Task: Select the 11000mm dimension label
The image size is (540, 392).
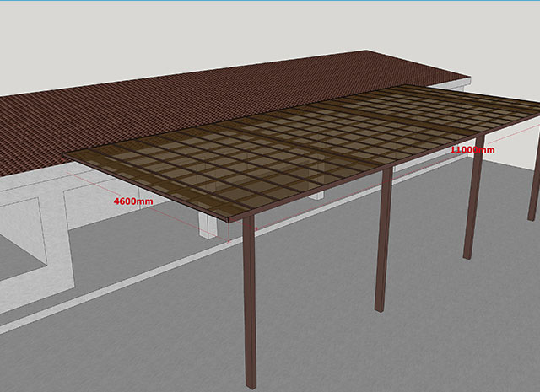Action: tap(472, 149)
